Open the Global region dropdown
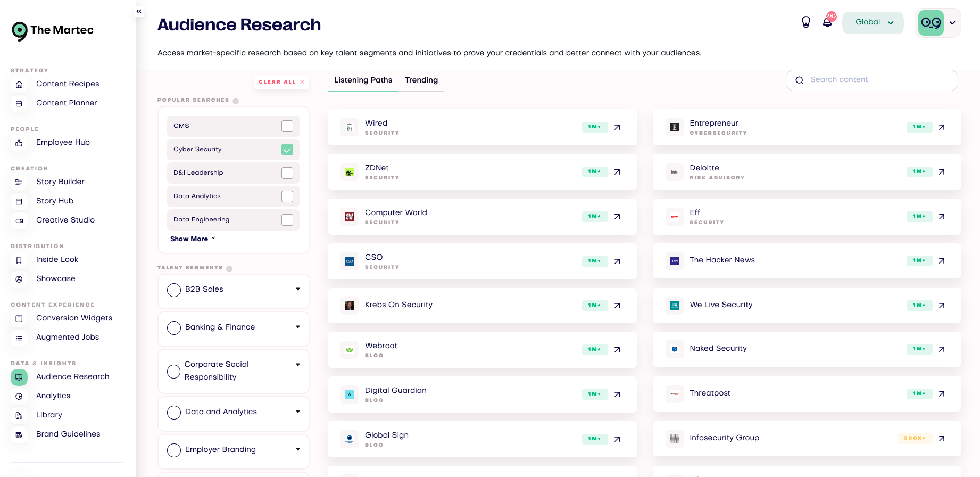Image resolution: width=980 pixels, height=477 pixels. pos(873,22)
